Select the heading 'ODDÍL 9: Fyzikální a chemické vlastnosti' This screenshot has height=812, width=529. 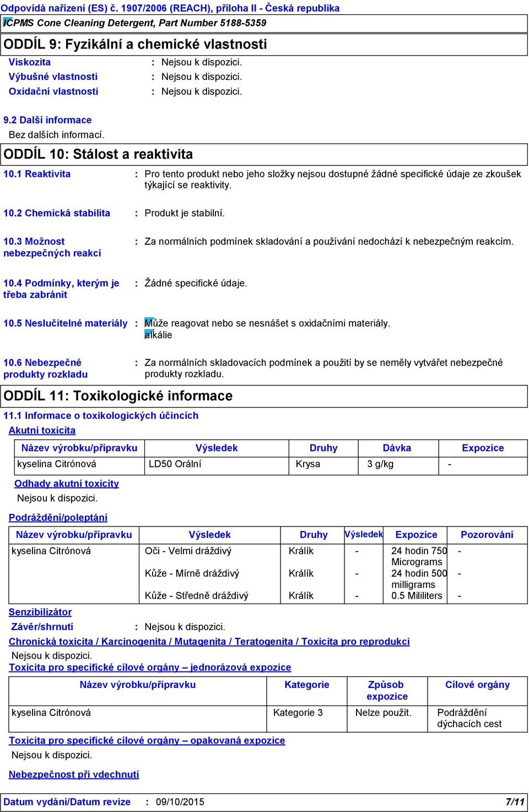tap(135, 44)
